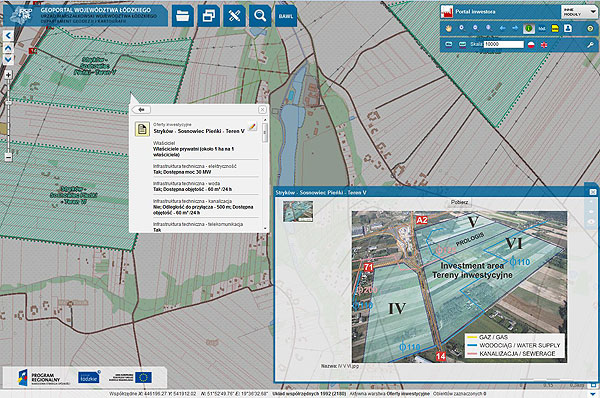The height and width of the screenshot is (398, 600).
Task: Click the small image thumbnail in photo panel
Action: coord(298,211)
